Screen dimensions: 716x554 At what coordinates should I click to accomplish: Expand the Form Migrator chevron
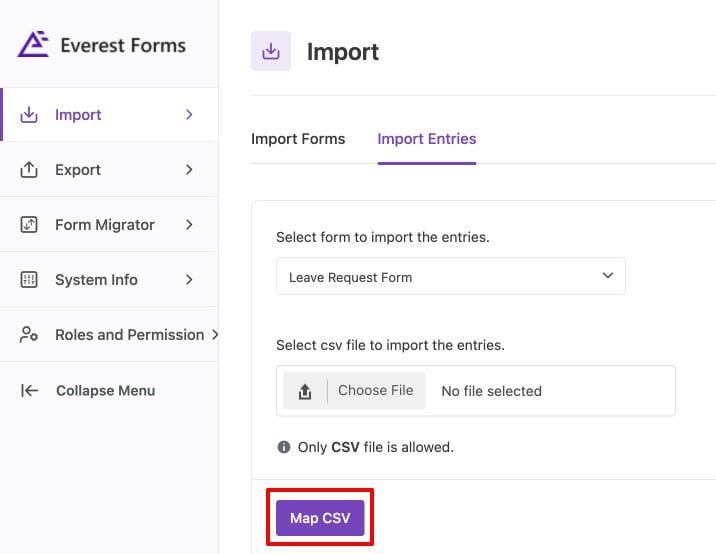[x=189, y=225]
